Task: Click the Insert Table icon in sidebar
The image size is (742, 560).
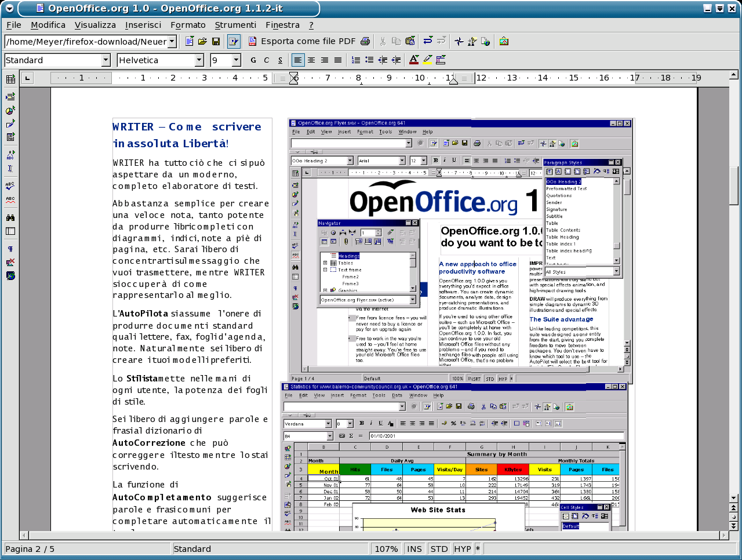Action: (x=10, y=79)
